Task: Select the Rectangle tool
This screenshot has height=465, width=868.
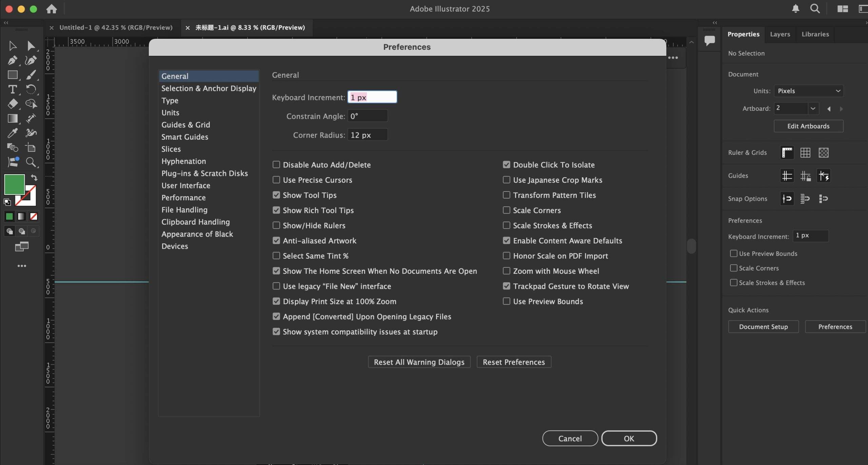Action: pyautogui.click(x=13, y=75)
